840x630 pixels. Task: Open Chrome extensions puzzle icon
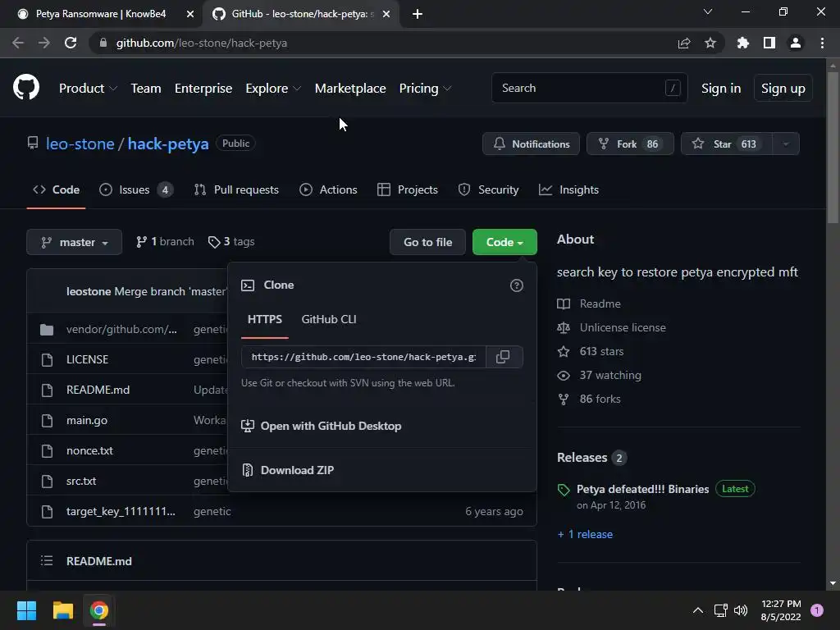tap(743, 43)
